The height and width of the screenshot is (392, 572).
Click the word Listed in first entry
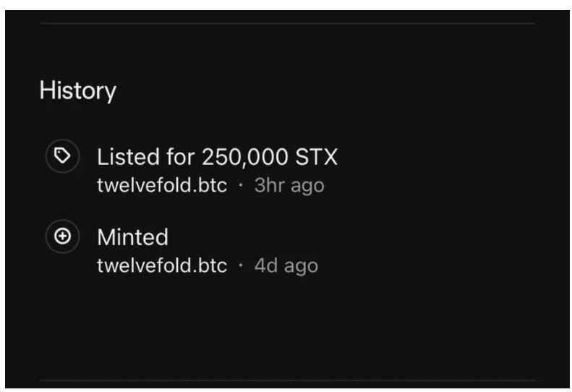[128, 157]
